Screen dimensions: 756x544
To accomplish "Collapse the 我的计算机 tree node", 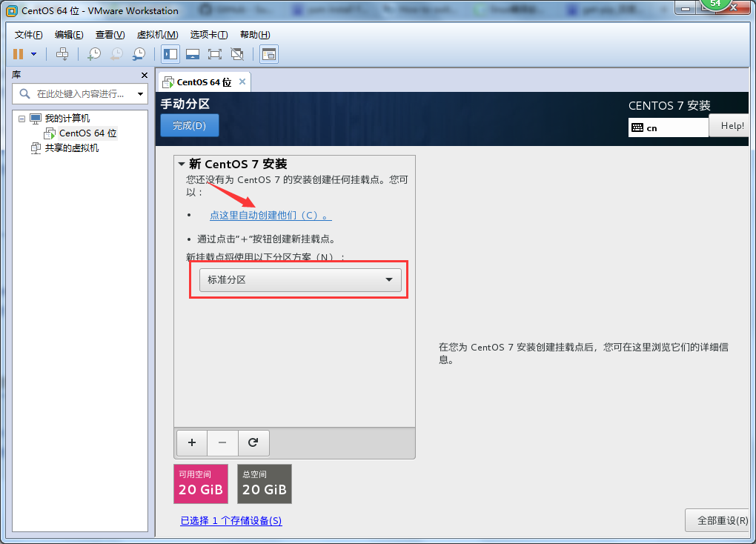I will (x=21, y=119).
